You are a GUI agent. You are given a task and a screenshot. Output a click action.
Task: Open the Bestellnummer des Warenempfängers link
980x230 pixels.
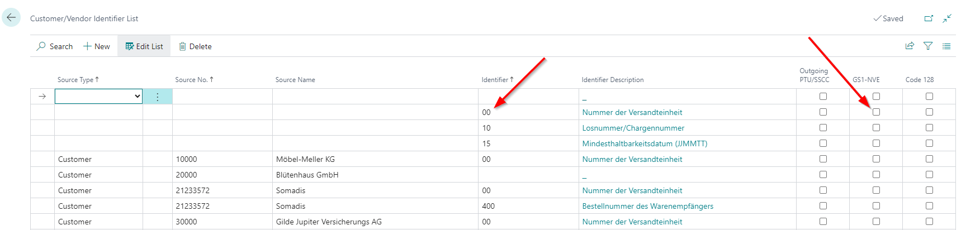click(x=647, y=206)
